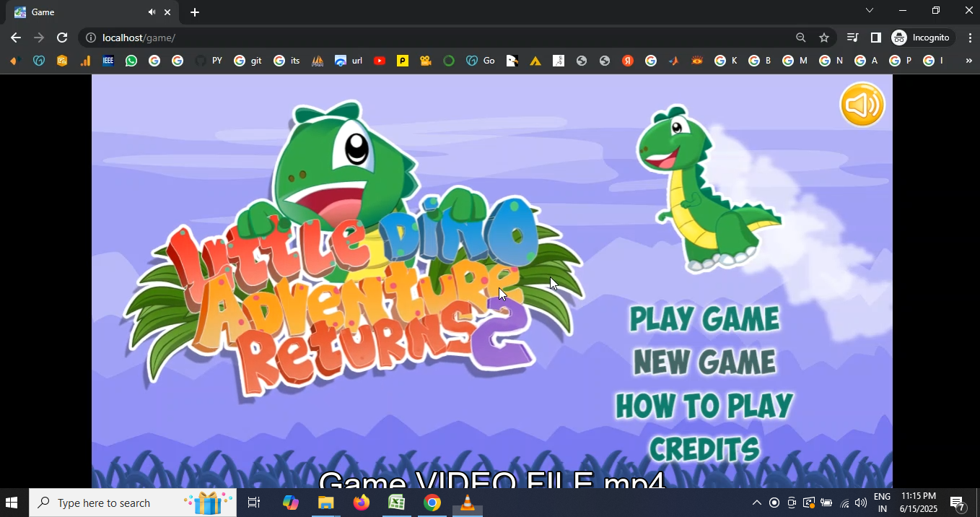
Task: Click the address bar showing localhost/game/
Action: pyautogui.click(x=433, y=38)
